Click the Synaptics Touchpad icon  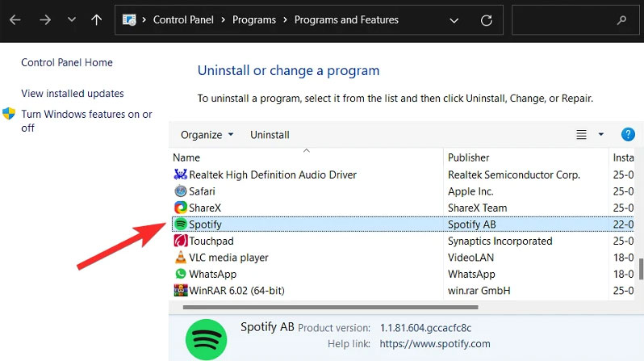pos(180,241)
